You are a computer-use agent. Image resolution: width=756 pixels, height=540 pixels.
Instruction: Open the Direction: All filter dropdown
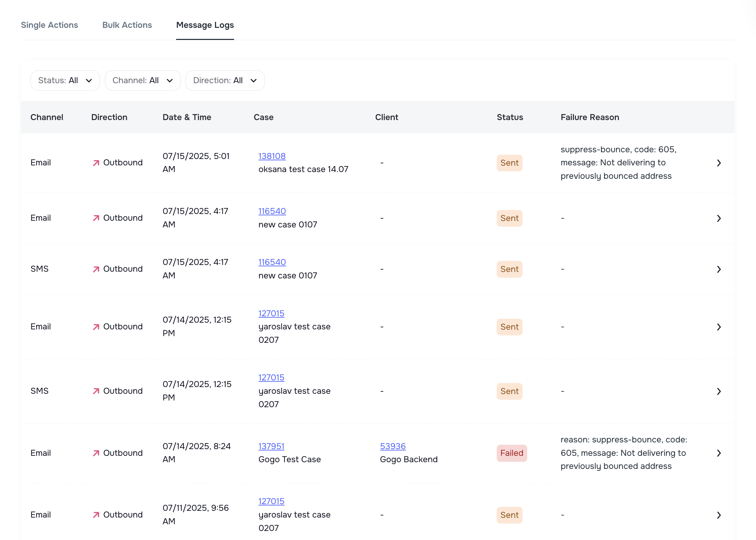pos(225,80)
